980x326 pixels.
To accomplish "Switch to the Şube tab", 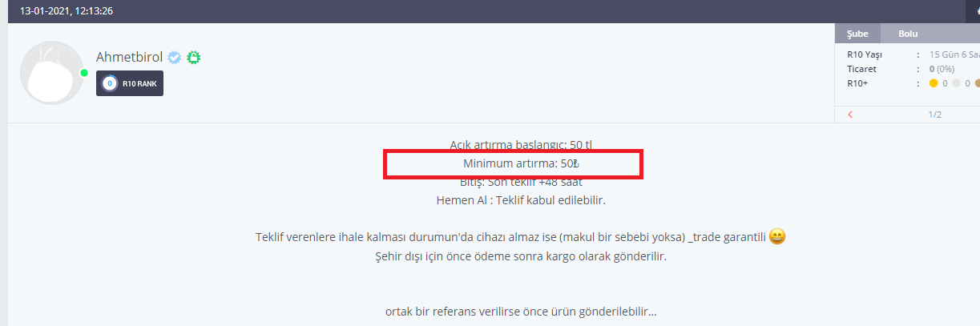I will 857,34.
